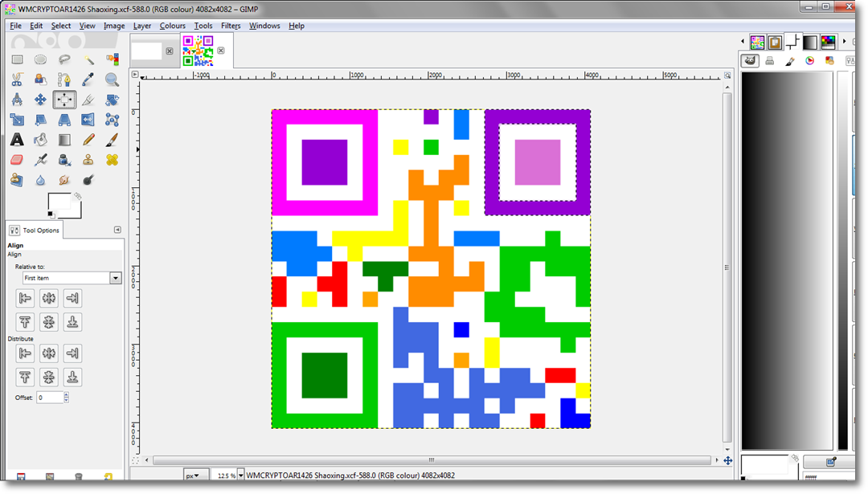Switch to the Palette colour selector
This screenshot has width=868, height=494.
829,61
